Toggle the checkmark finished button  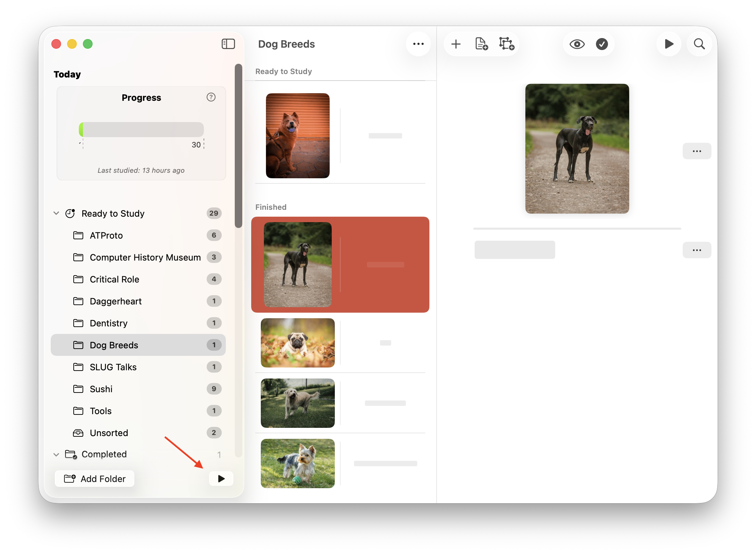(602, 44)
